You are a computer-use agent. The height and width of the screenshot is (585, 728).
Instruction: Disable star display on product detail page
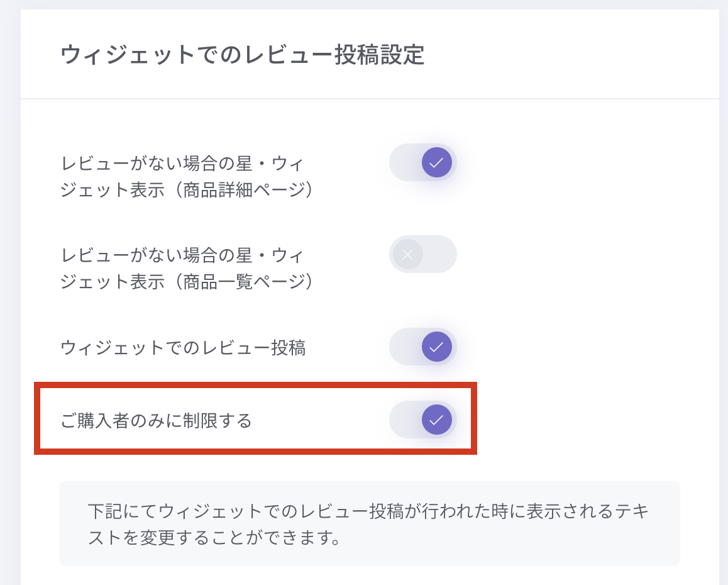(422, 163)
